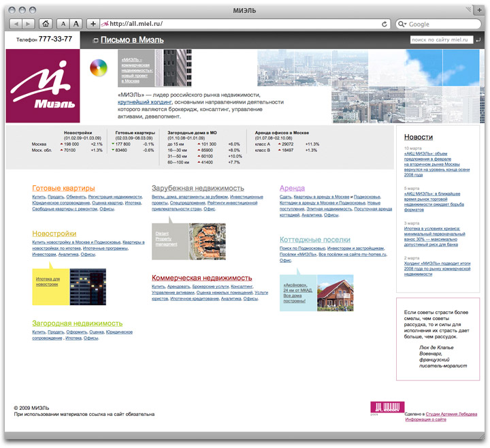Reload the page using the refresh icon
Image resolution: width=490 pixels, height=448 pixels.
click(385, 24)
